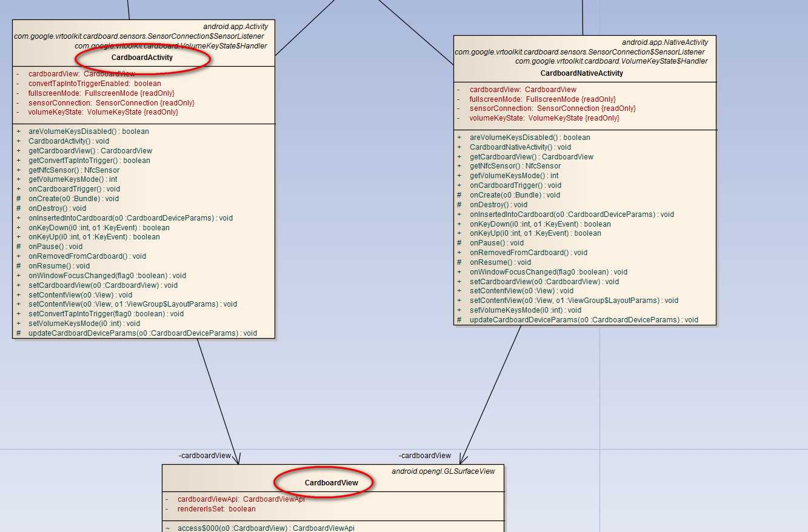Click onKeyUp method in CardboardActivity
808x532 pixels.
[x=94, y=237]
